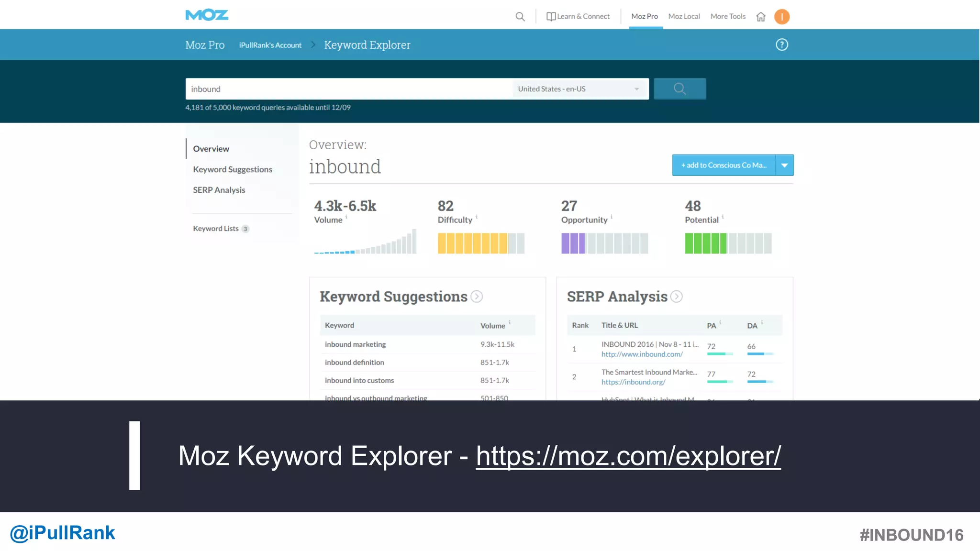Click the Keyword column header
The height and width of the screenshot is (551, 980).
tap(340, 325)
